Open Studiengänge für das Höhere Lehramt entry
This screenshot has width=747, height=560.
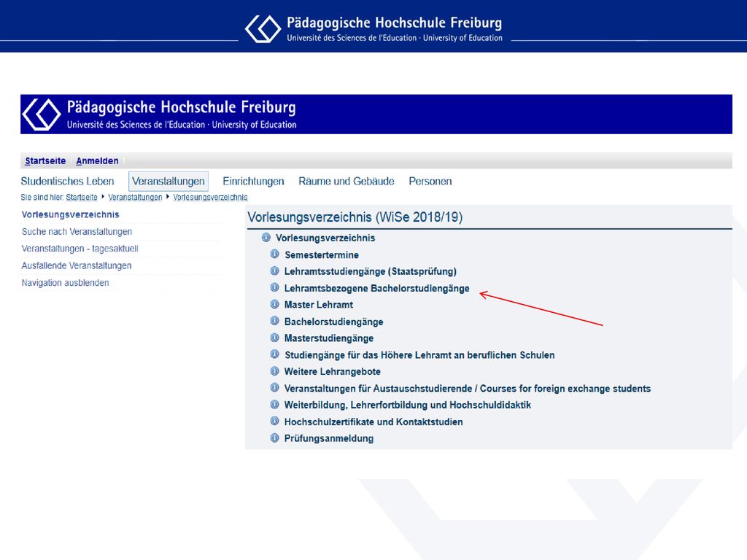pyautogui.click(x=419, y=355)
